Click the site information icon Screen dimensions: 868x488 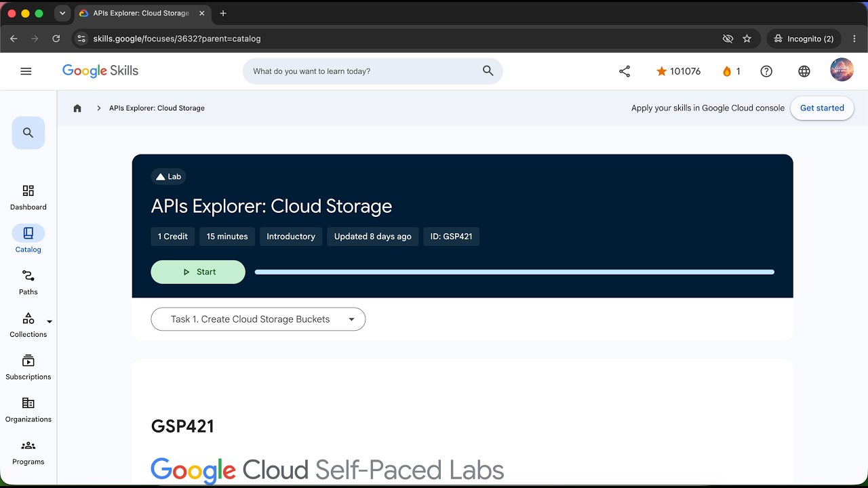81,39
